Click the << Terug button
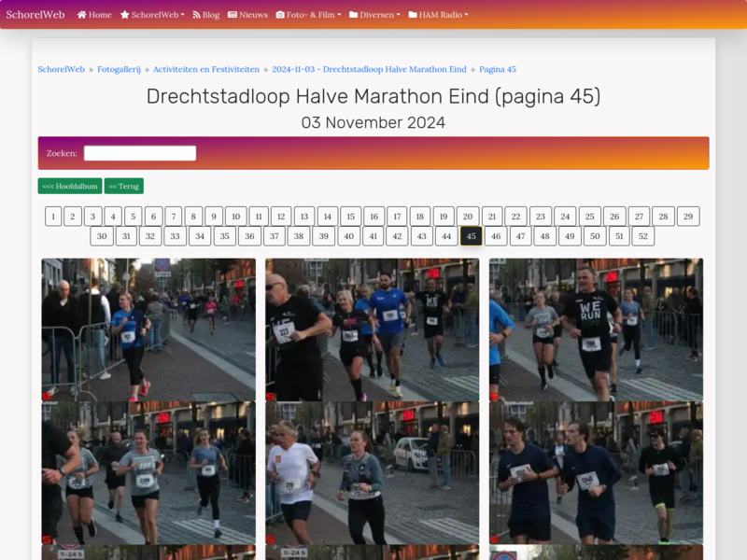 (x=124, y=186)
